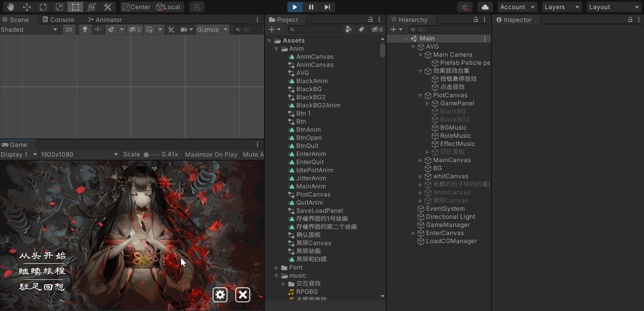Open the Account dropdown
The image size is (644, 311).
tap(517, 7)
